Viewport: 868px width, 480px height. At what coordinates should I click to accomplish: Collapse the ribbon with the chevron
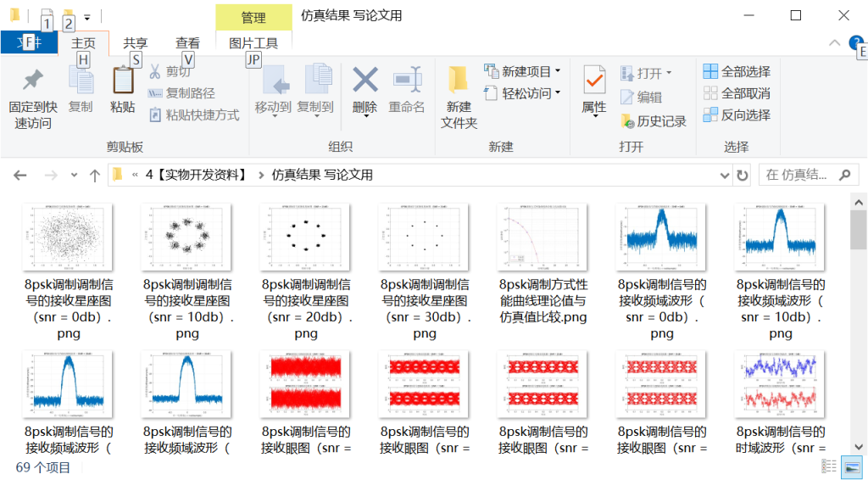[x=834, y=42]
